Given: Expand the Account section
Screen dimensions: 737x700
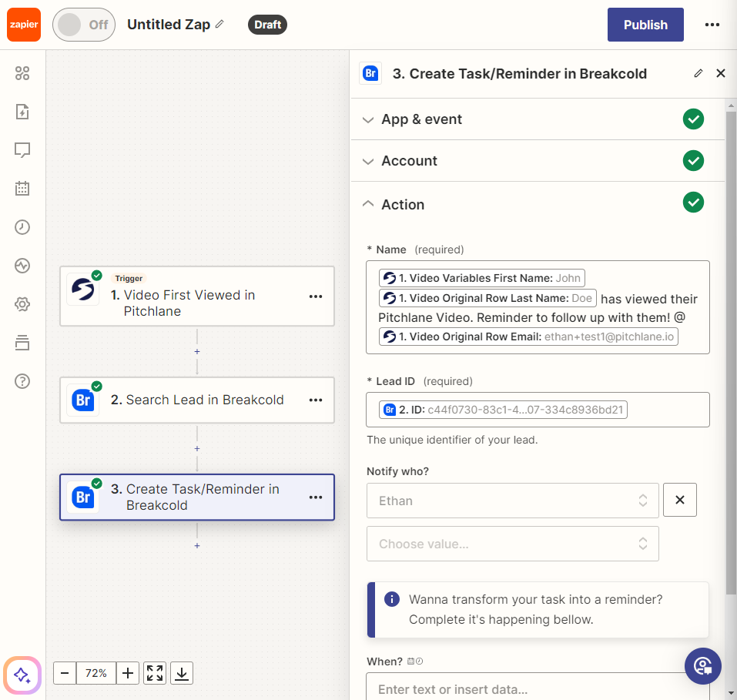Looking at the screenshot, I should pyautogui.click(x=538, y=161).
